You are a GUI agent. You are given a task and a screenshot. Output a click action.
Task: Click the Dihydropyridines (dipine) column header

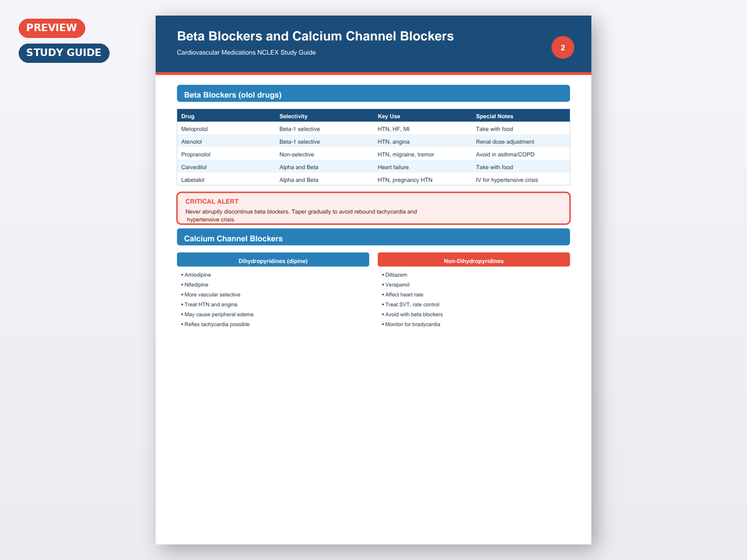[273, 259]
